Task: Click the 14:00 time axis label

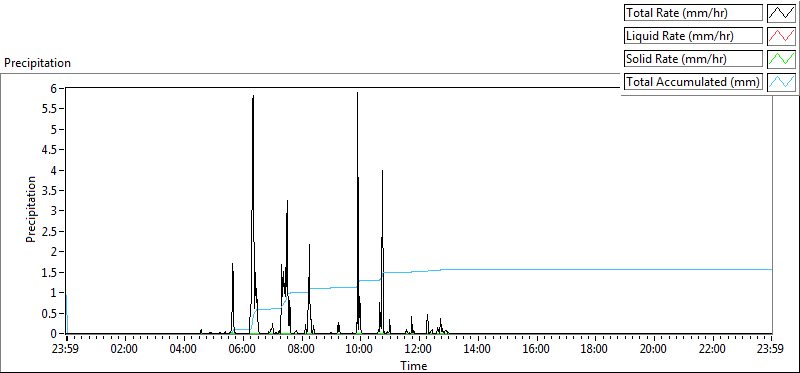Action: 477,350
